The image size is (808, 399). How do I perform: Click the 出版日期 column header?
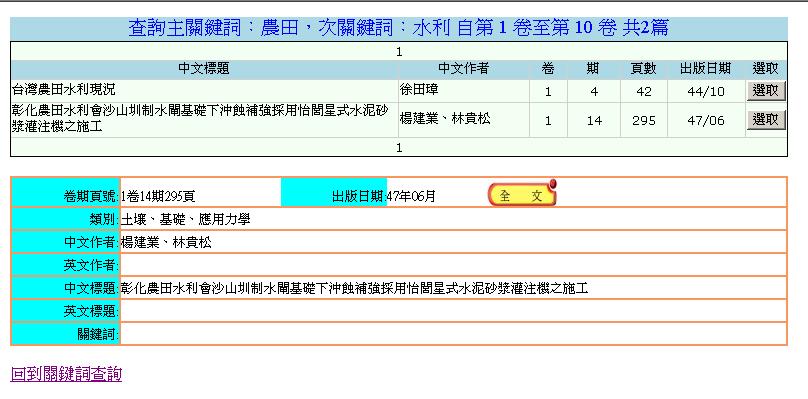pyautogui.click(x=705, y=69)
